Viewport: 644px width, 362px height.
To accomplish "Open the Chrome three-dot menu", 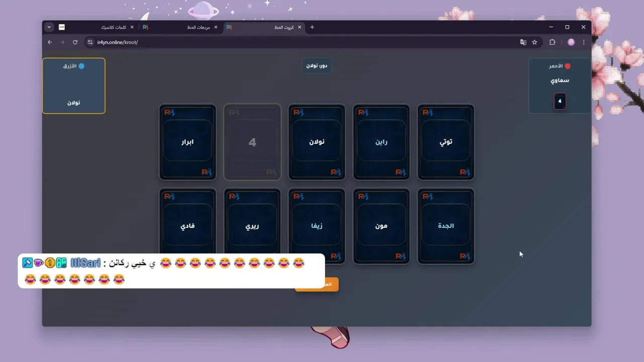I will (x=584, y=42).
